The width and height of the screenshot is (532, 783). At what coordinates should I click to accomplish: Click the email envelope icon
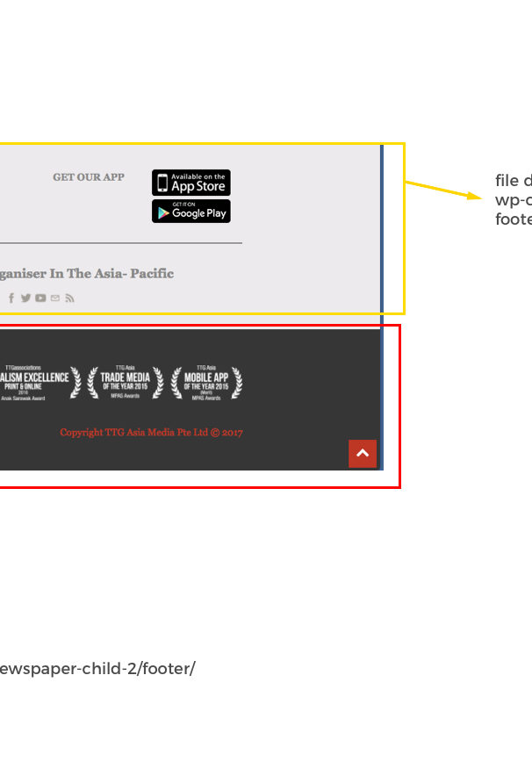(55, 298)
